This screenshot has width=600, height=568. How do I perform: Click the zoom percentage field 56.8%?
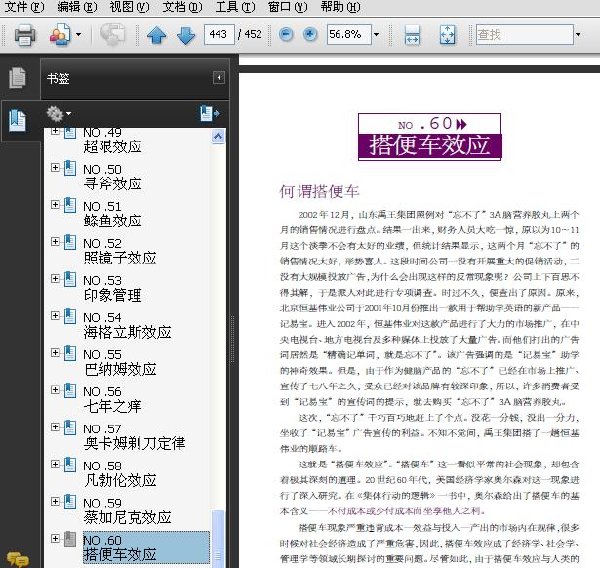click(349, 34)
